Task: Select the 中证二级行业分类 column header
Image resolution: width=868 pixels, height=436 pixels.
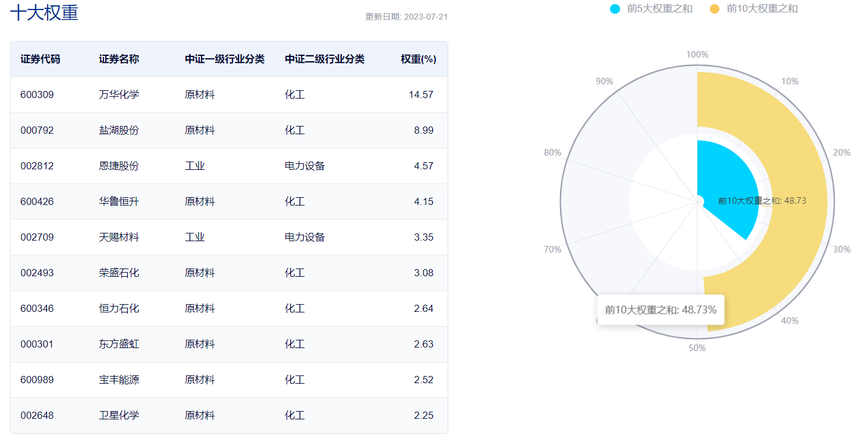Action: (x=325, y=59)
